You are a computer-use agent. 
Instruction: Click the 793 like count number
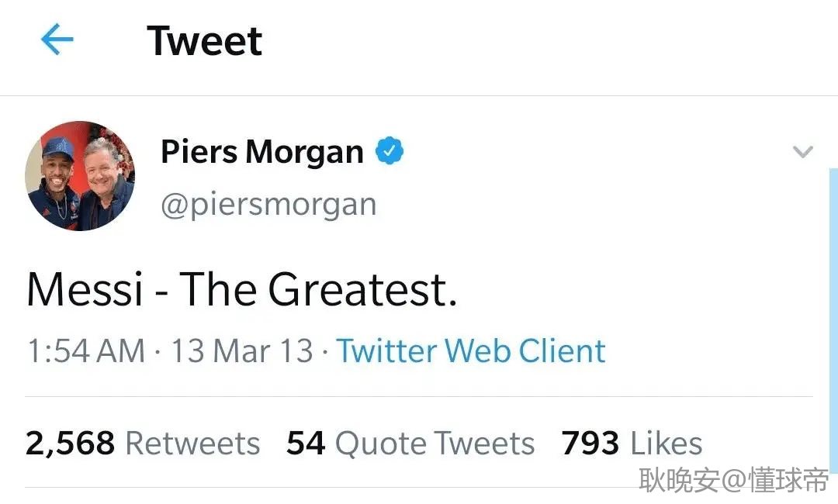point(590,444)
